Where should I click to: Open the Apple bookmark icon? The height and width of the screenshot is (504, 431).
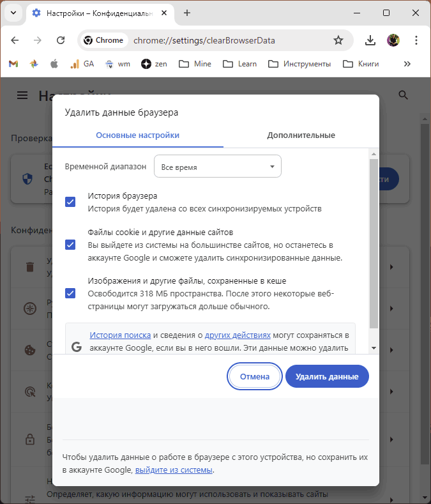click(x=54, y=64)
